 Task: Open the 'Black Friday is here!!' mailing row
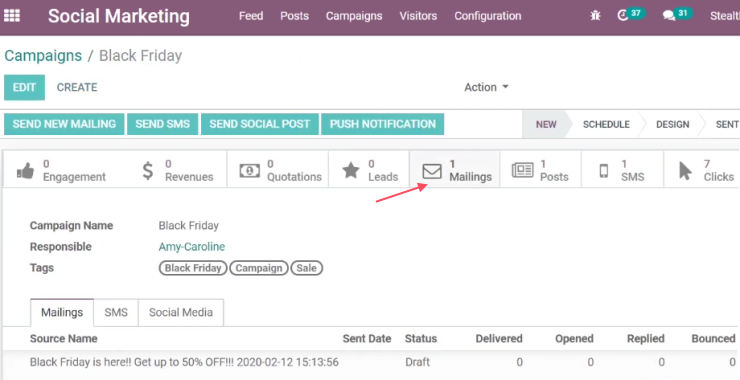coord(371,363)
